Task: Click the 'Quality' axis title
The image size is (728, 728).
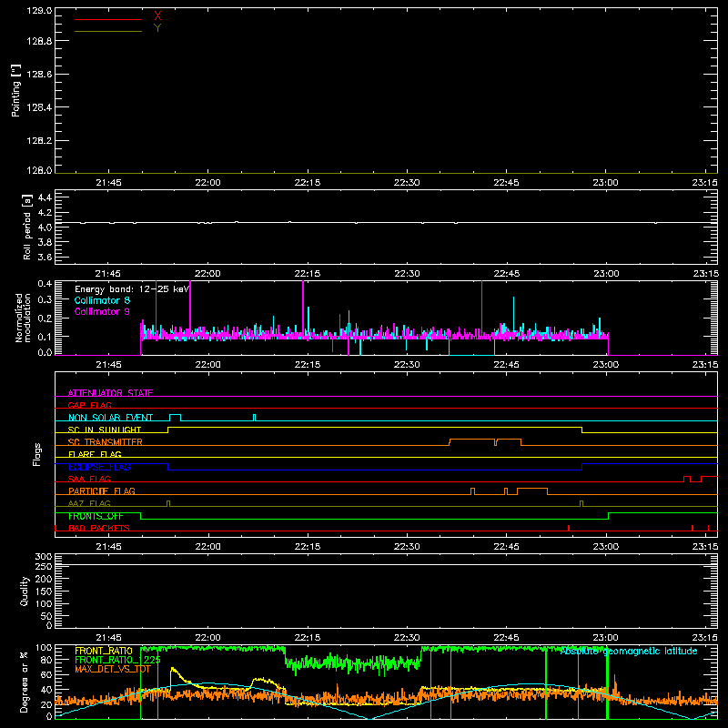Action: click(25, 591)
